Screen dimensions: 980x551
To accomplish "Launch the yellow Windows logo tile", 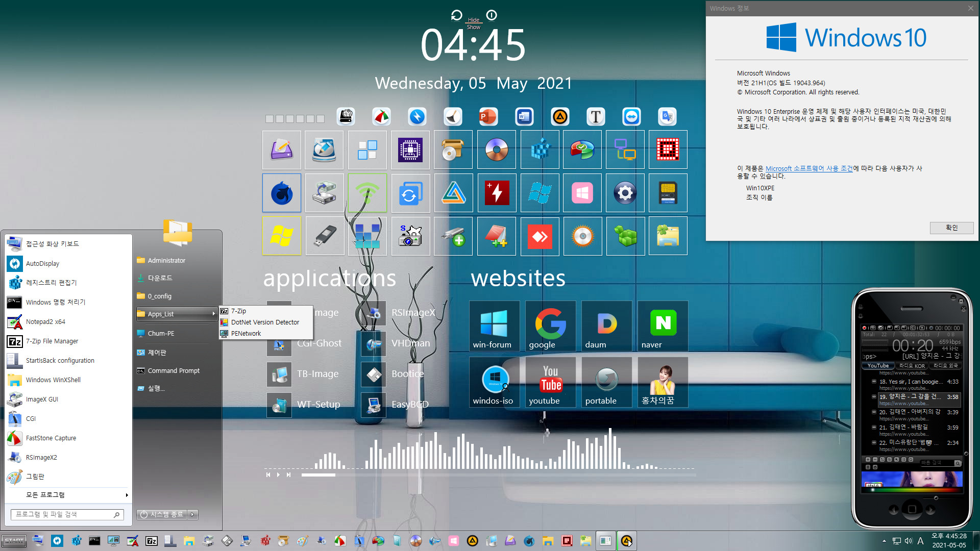I will pyautogui.click(x=282, y=236).
